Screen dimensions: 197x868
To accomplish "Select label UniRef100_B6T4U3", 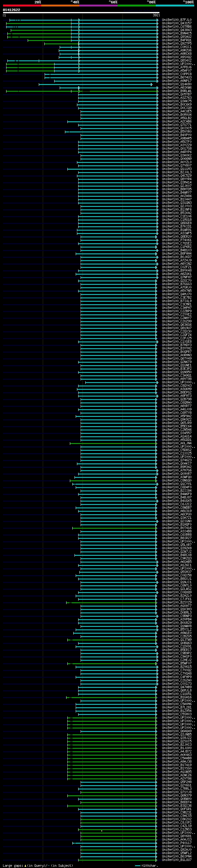I will (x=176, y=78).
